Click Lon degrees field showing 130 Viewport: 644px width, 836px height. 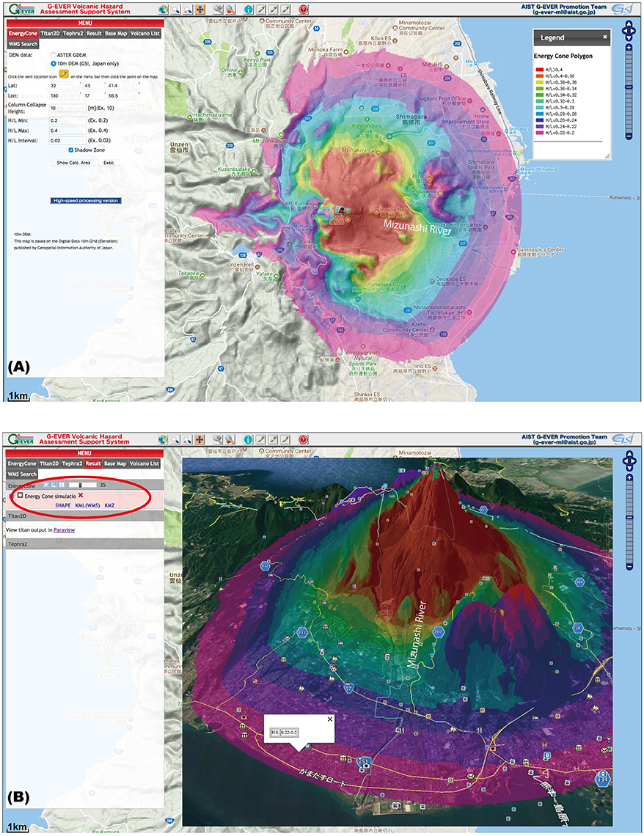click(x=65, y=95)
